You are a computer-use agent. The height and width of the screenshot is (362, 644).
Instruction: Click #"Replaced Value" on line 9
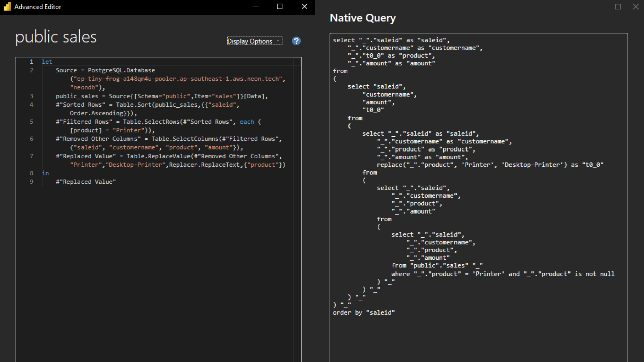86,182
